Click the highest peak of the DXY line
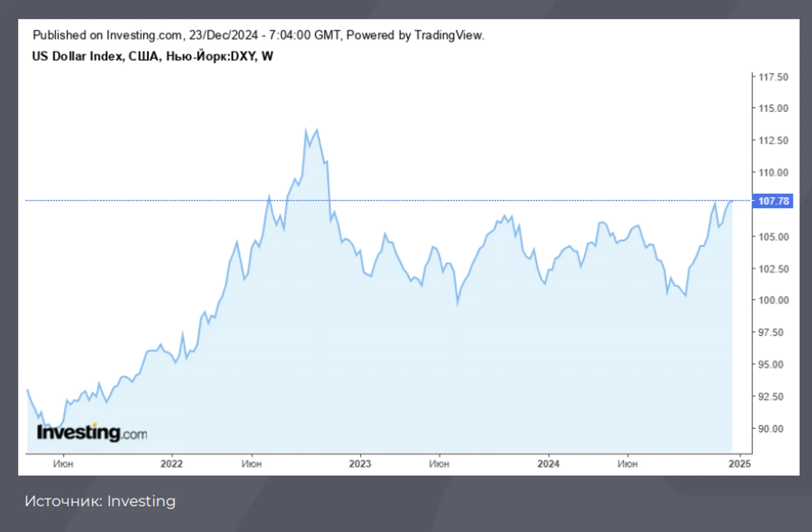This screenshot has height=532, width=812. pos(306,130)
